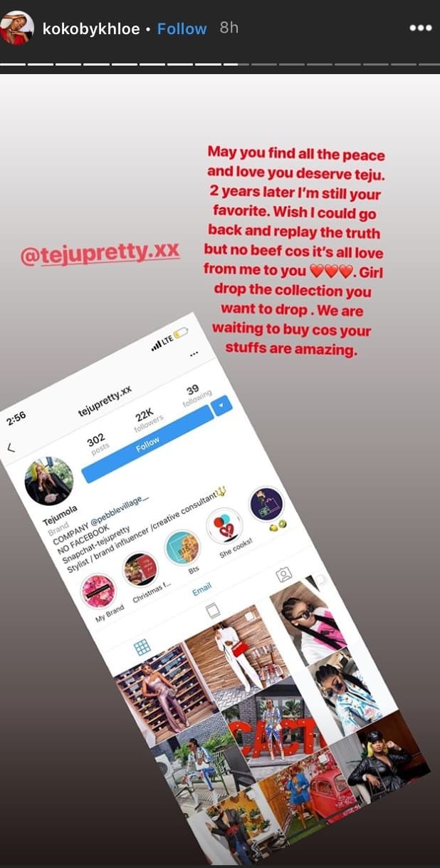Open the kokobykhloe username link

91,29
